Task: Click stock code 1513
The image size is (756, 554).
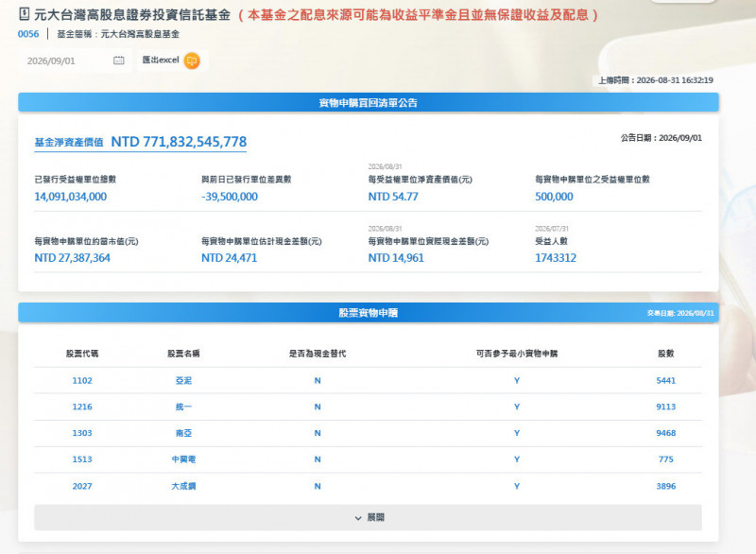Action: [x=82, y=459]
